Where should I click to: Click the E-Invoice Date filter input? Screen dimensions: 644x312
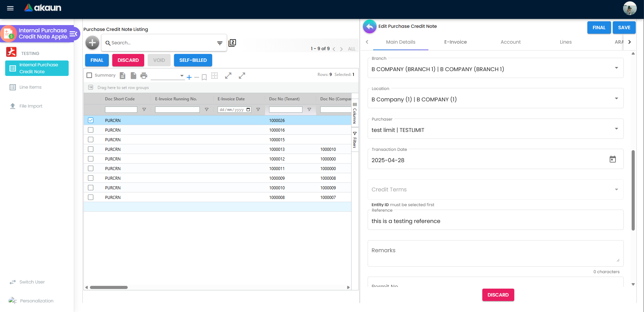pos(234,110)
